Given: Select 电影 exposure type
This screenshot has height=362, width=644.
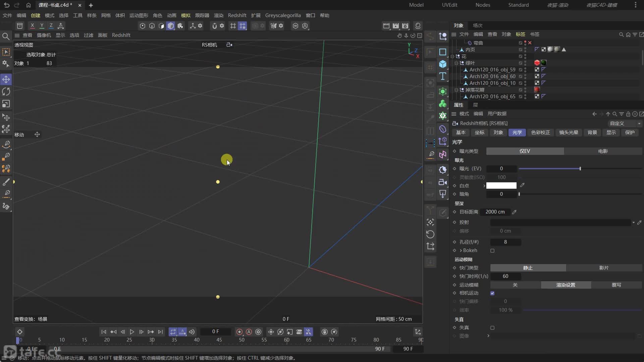Looking at the screenshot, I should [x=603, y=151].
